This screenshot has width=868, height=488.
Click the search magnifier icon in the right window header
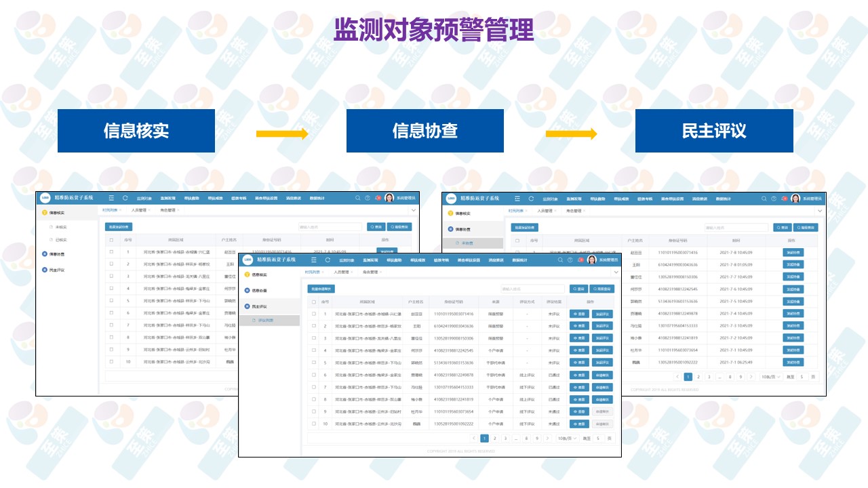click(764, 199)
